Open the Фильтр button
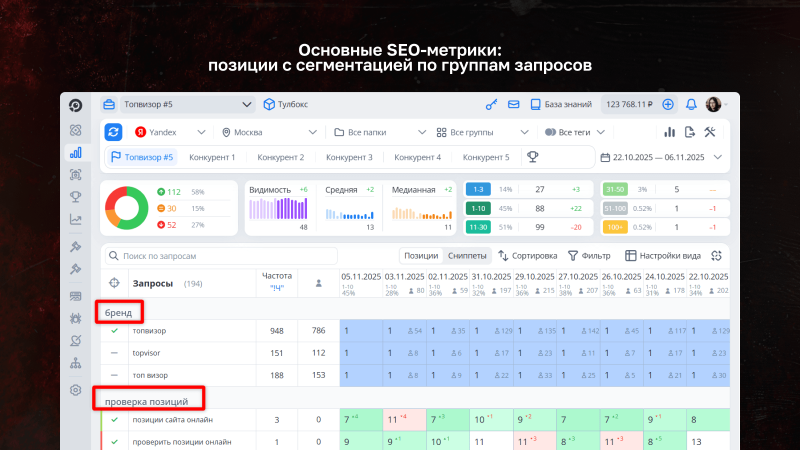Viewport: 800px width, 450px height. pyautogui.click(x=589, y=256)
